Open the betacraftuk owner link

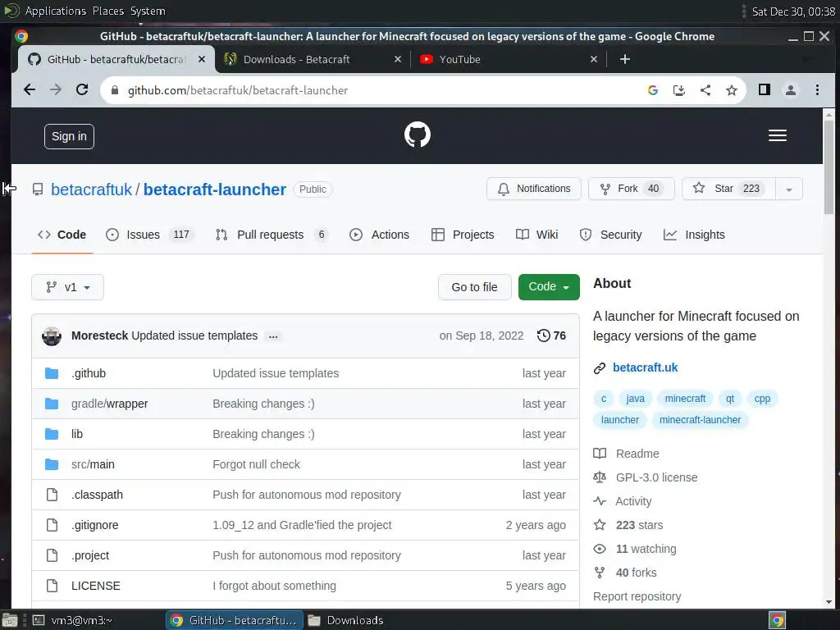point(92,189)
